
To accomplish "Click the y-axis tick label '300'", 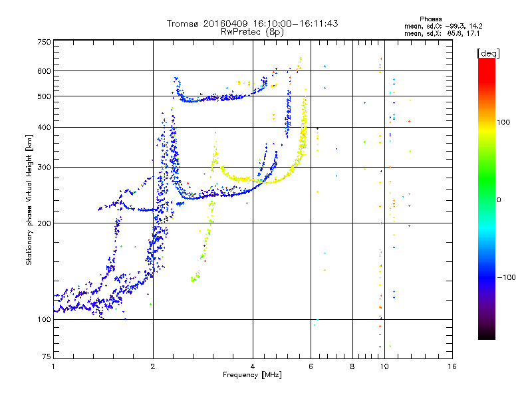I will tap(44, 167).
